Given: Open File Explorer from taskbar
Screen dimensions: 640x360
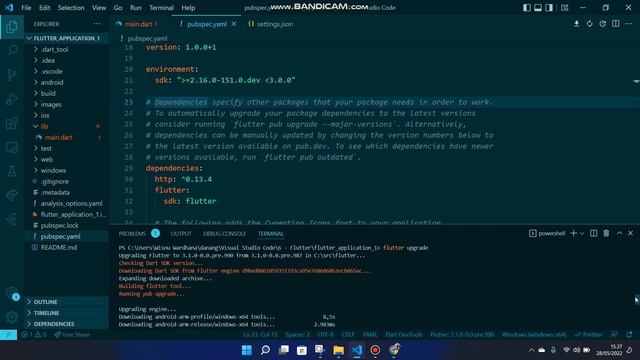Looking at the screenshot, I should tap(338, 350).
